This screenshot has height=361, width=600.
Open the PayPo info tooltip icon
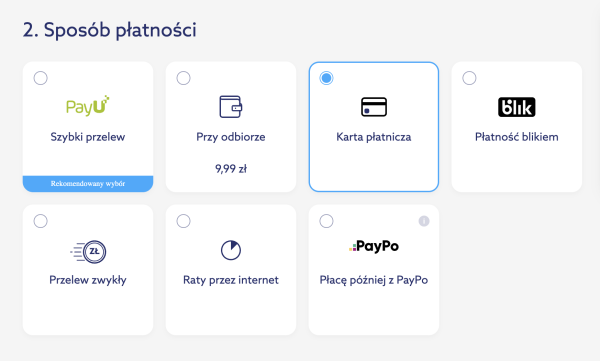click(x=424, y=221)
